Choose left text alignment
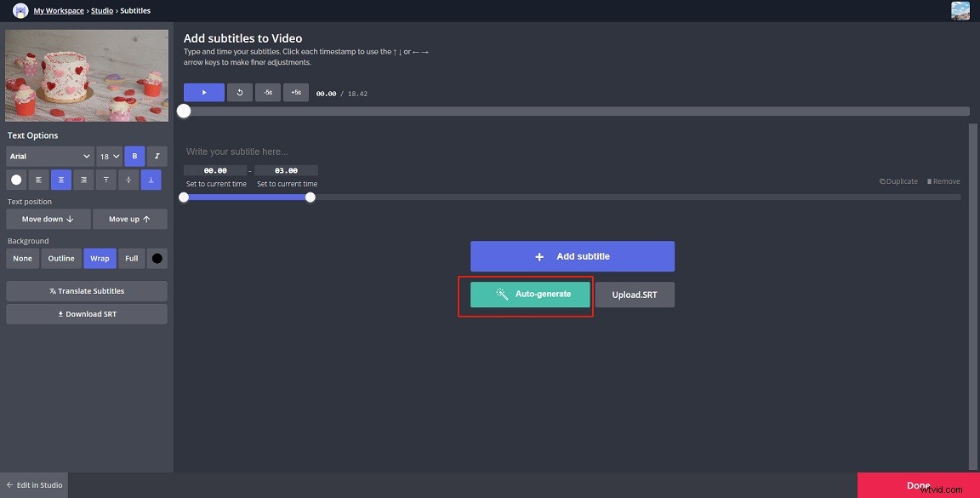 [38, 179]
